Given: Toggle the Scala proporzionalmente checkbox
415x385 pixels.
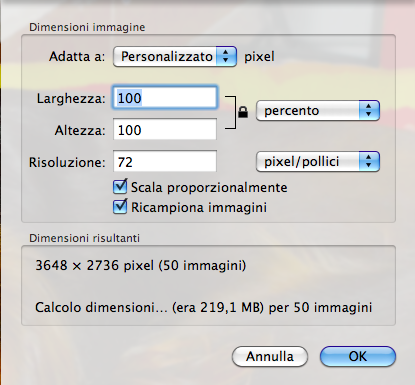Looking at the screenshot, I should pos(120,187).
